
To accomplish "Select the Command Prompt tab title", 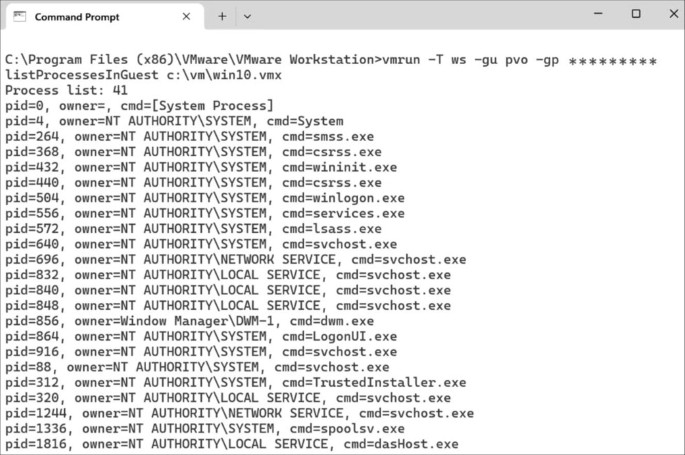I will 76,16.
